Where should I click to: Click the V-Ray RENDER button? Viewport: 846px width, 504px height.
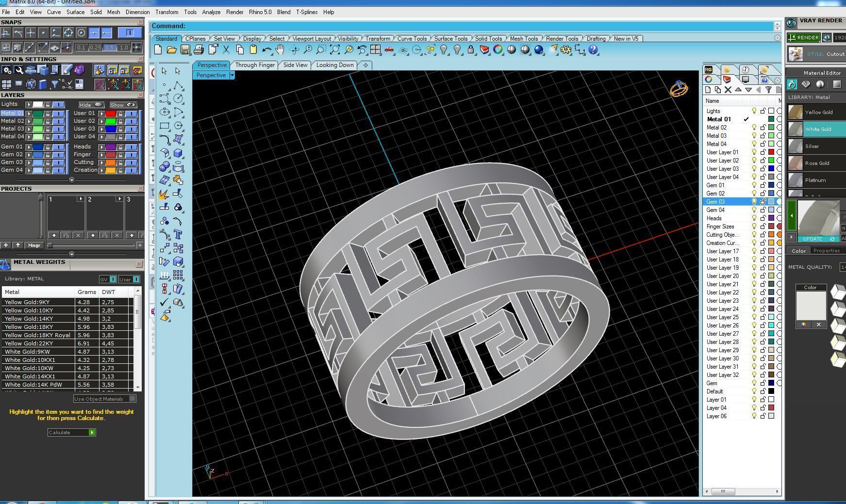click(804, 37)
